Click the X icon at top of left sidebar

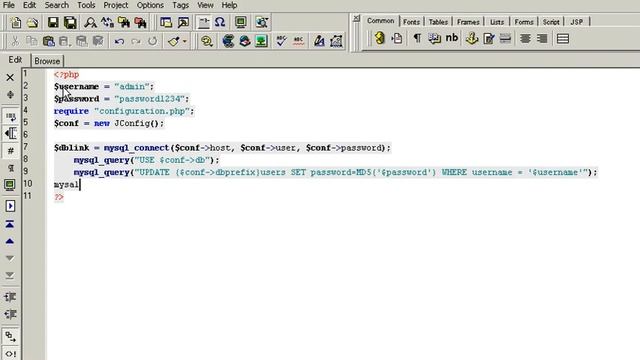tap(10, 77)
